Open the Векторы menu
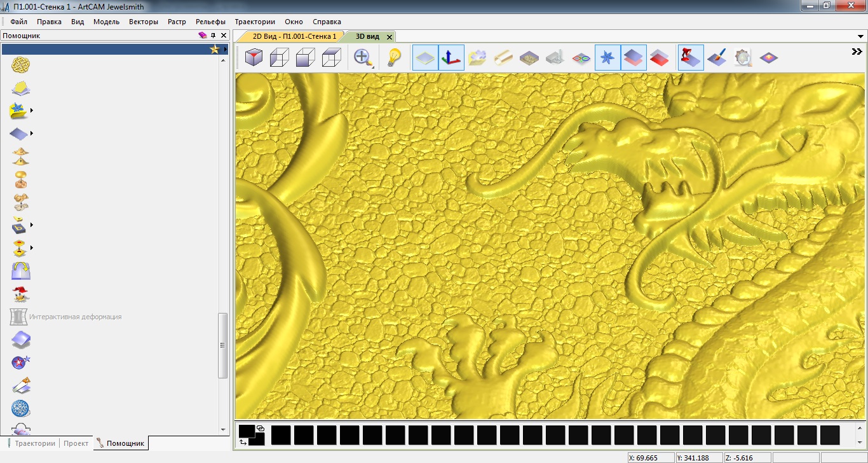 point(144,22)
